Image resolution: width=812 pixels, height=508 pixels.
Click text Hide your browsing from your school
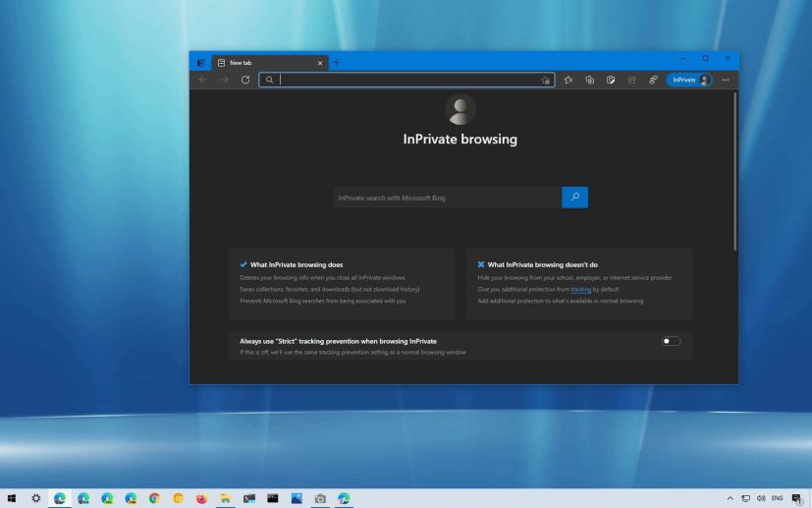click(x=574, y=278)
